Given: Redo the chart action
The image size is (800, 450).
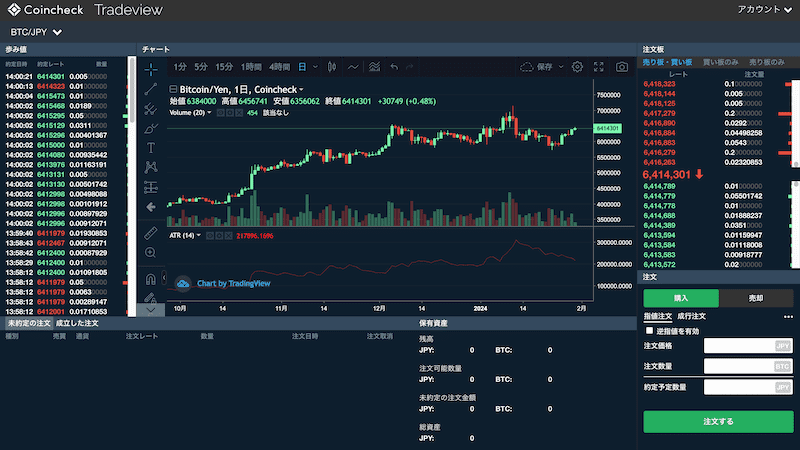Looking at the screenshot, I should 409,67.
